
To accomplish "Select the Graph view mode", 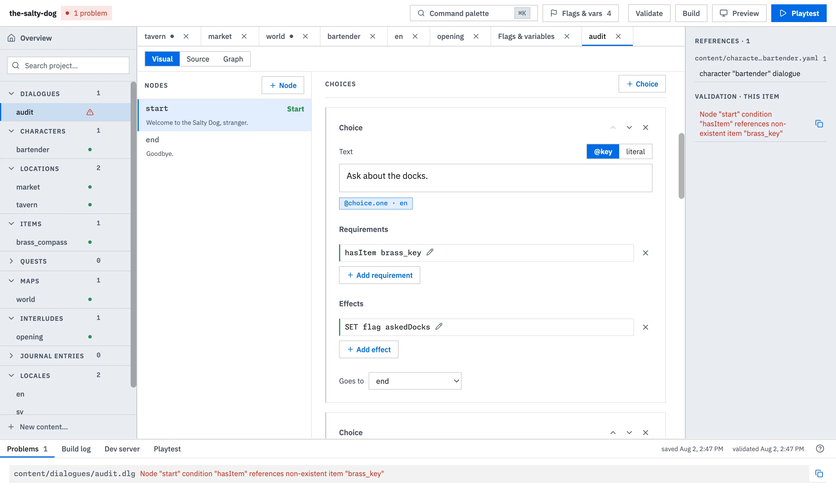I will (233, 59).
